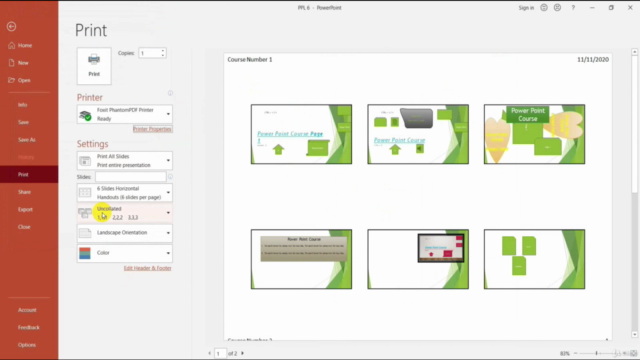Close the presentation via sidebar Close
640x360 pixels.
(24, 227)
